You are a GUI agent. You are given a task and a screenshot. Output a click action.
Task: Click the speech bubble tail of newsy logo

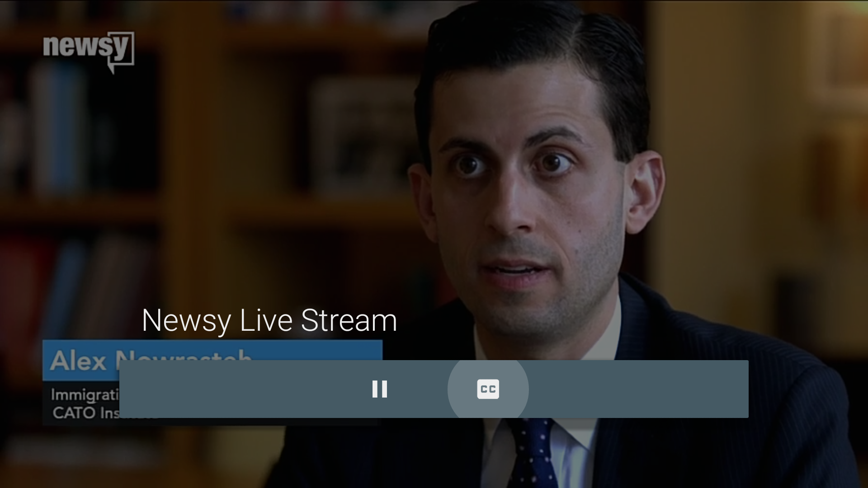tap(112, 69)
